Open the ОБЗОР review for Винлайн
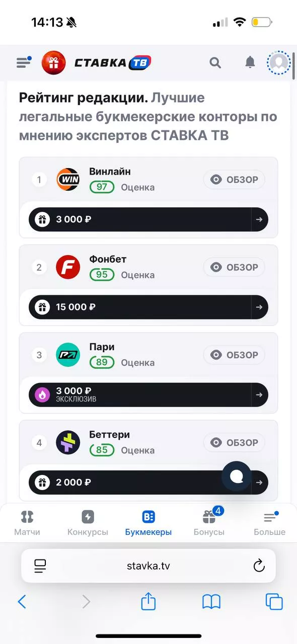Image resolution: width=297 pixels, height=644 pixels. (x=234, y=179)
